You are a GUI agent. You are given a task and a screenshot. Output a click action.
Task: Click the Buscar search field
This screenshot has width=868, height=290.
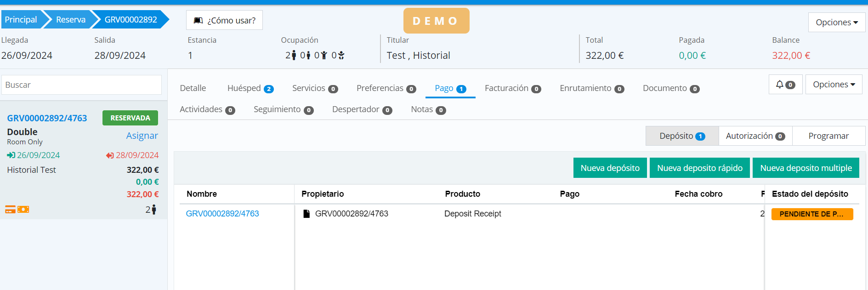point(81,85)
